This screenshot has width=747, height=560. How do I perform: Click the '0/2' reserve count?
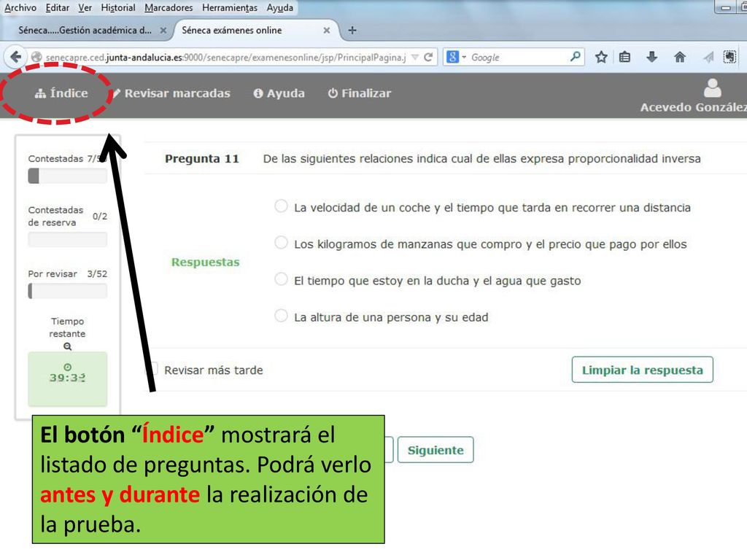pyautogui.click(x=99, y=216)
